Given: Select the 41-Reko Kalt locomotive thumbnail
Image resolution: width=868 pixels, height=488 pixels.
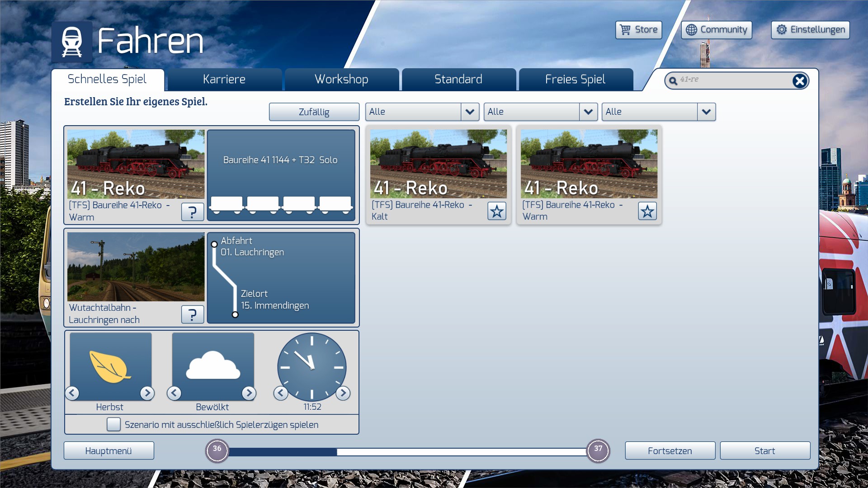Looking at the screenshot, I should pos(438,164).
